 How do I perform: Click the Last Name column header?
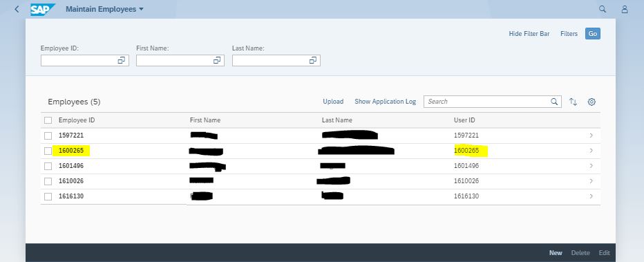[x=337, y=120]
